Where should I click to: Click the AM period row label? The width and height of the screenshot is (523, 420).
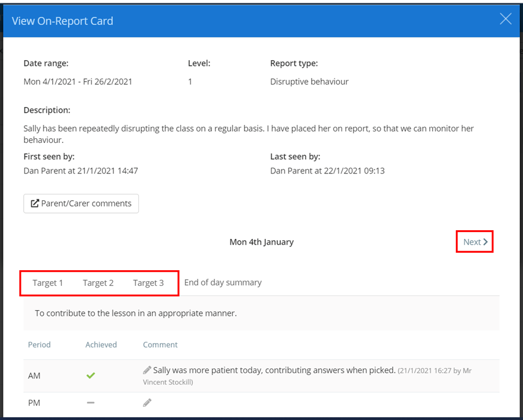pos(34,375)
